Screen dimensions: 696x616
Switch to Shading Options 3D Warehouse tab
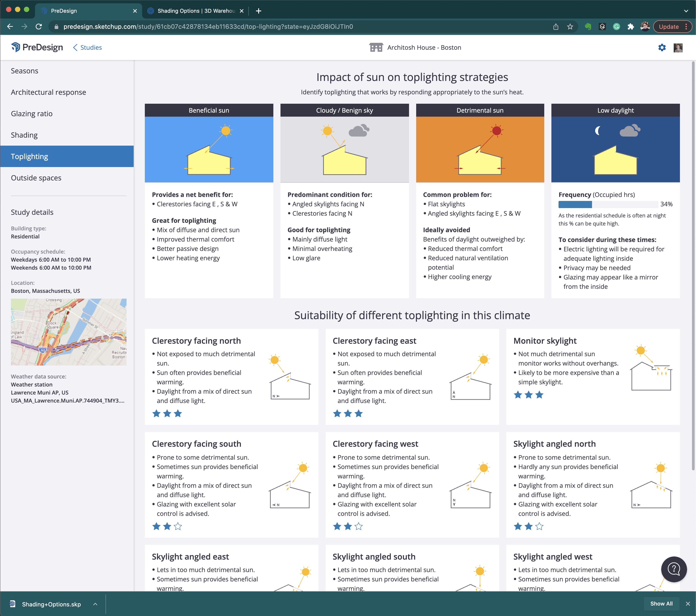pos(196,11)
